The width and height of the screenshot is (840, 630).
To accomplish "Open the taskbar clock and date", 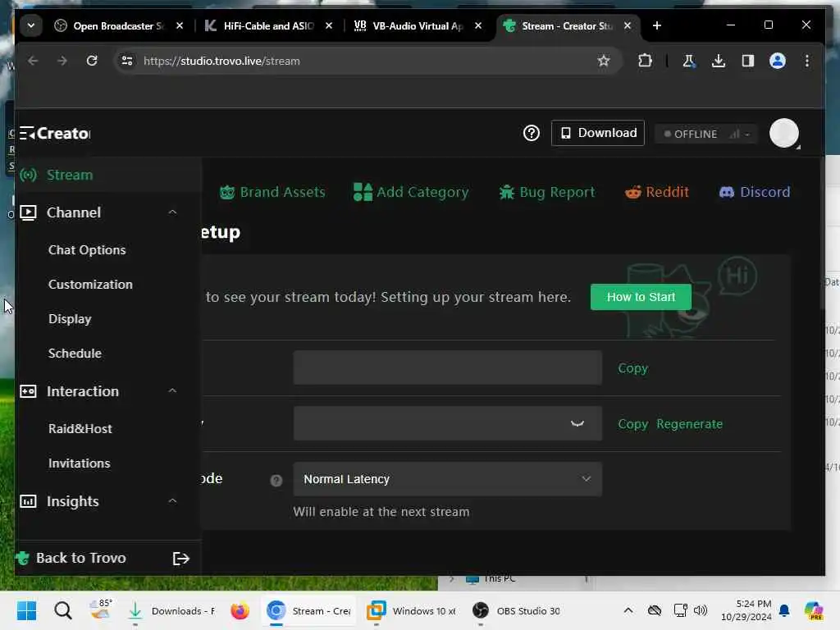I will [746, 610].
